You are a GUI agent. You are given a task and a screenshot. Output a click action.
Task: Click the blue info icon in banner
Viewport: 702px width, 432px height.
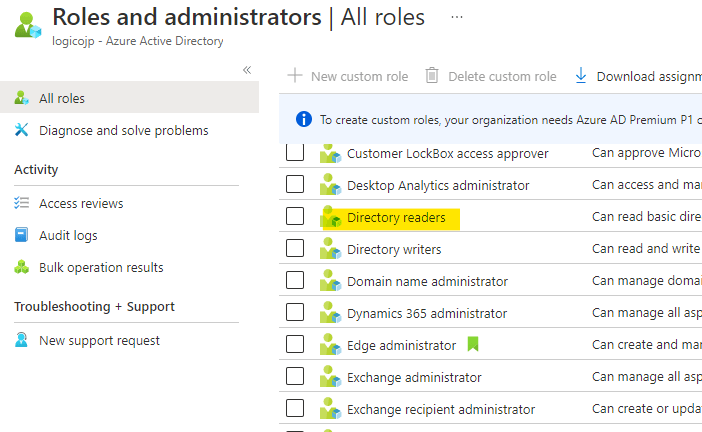[304, 119]
